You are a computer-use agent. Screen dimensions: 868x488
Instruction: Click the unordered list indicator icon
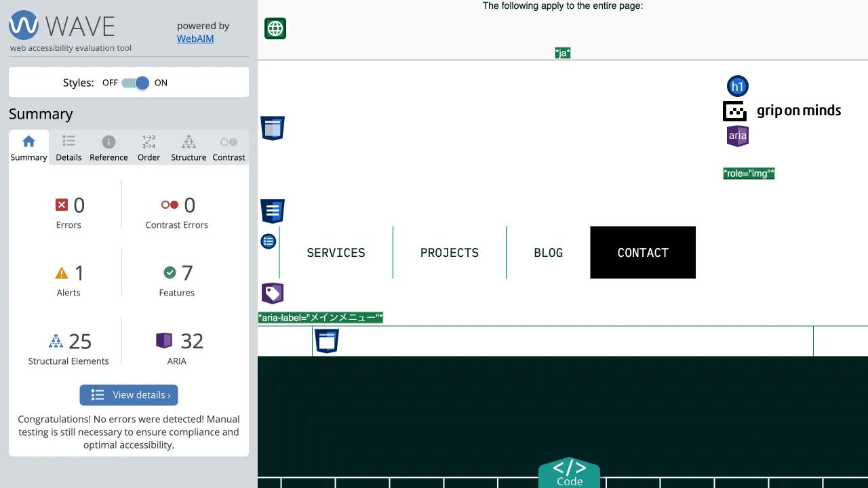click(x=269, y=241)
